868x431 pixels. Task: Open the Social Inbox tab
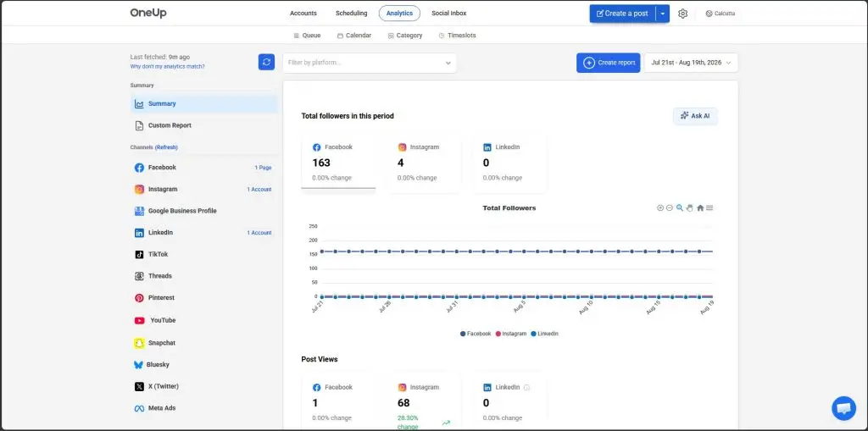click(449, 14)
